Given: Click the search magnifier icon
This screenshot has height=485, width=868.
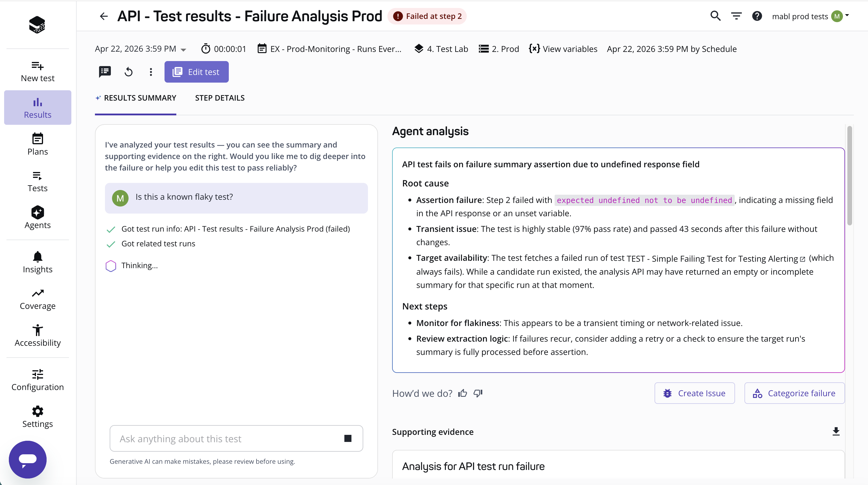Looking at the screenshot, I should pos(715,16).
